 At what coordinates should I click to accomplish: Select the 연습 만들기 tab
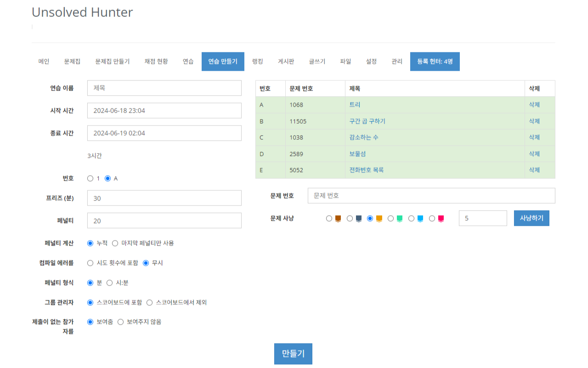[223, 61]
